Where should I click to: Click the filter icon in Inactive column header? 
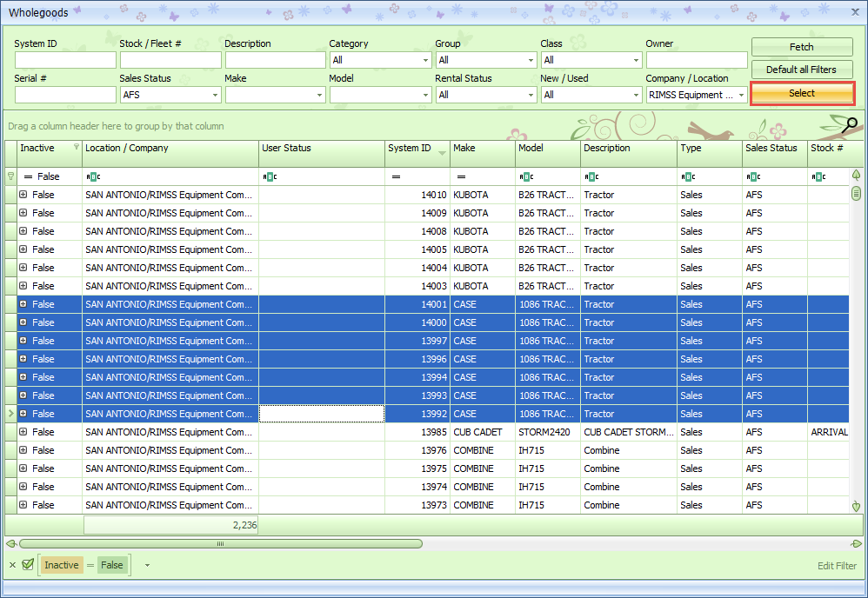click(76, 148)
